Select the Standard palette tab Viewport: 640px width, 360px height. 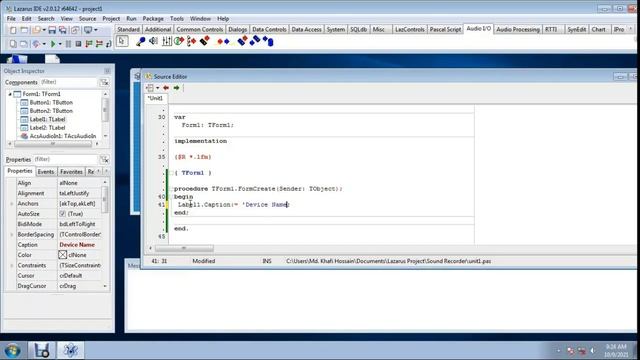pos(129,29)
